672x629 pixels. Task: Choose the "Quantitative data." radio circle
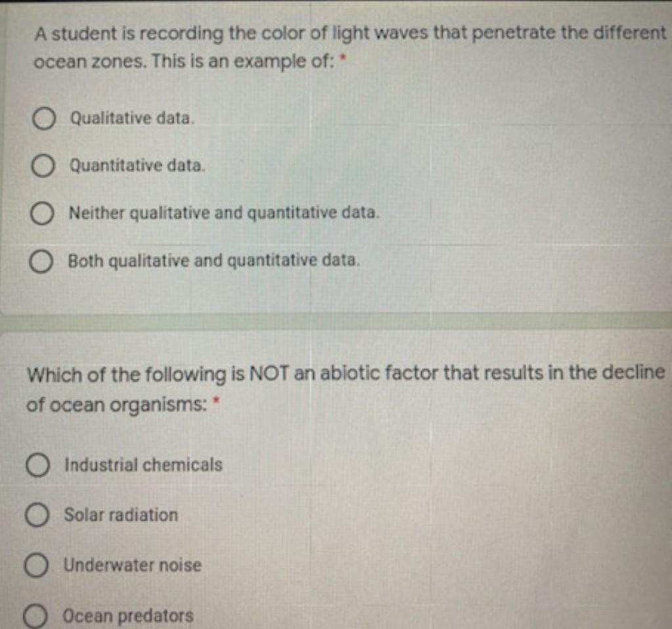point(43,166)
